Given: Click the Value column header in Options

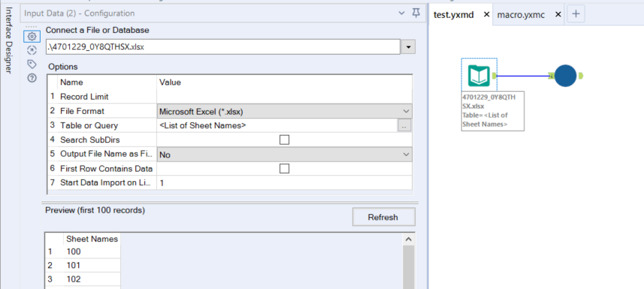Looking at the screenshot, I should coord(170,82).
